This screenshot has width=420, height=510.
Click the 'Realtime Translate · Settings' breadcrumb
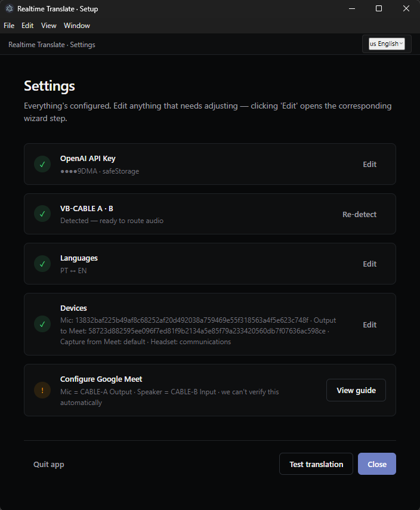[x=52, y=45]
